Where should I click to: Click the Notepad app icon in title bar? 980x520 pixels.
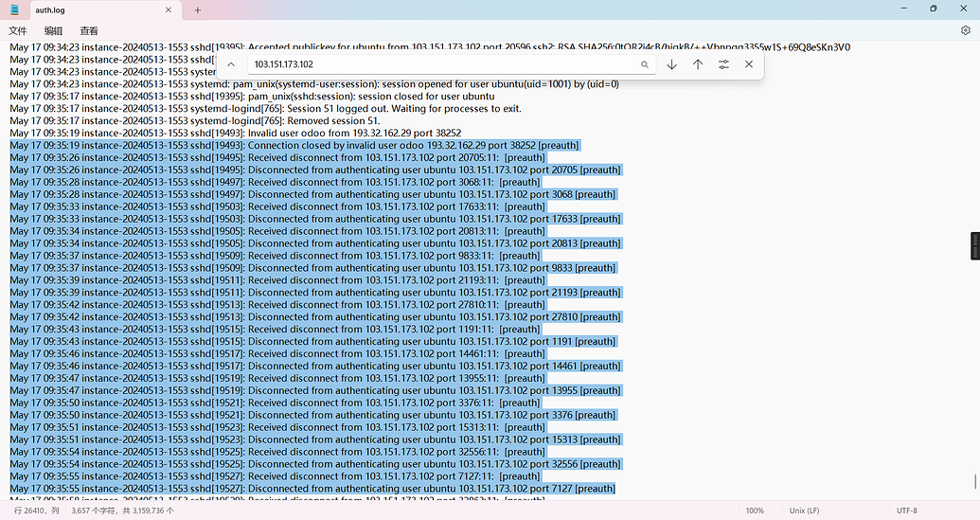[x=14, y=9]
